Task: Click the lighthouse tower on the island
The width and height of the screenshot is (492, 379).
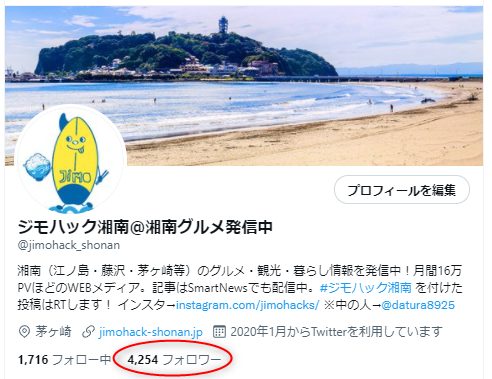Action: pos(223,25)
